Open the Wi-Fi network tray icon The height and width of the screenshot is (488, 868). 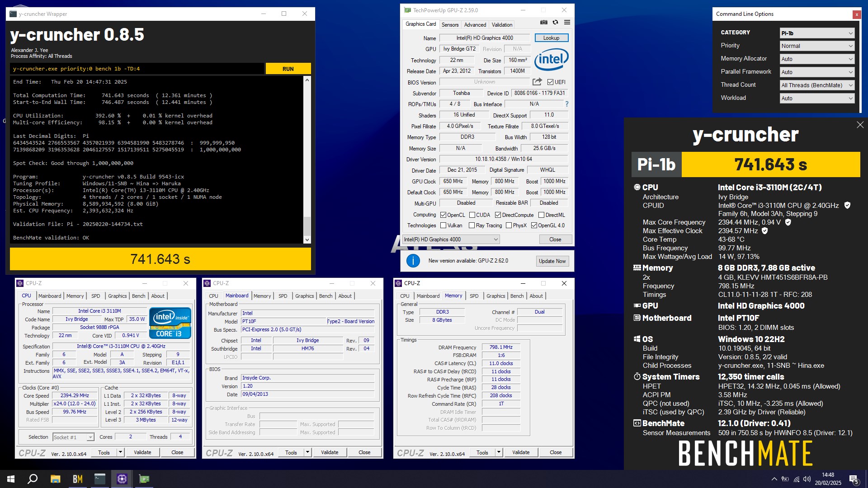(797, 479)
